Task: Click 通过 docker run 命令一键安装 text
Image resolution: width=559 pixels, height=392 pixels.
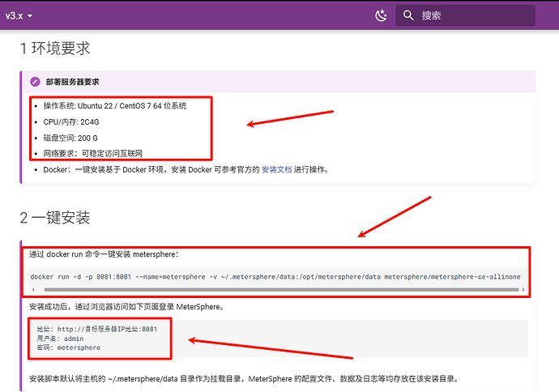Action: pos(104,254)
